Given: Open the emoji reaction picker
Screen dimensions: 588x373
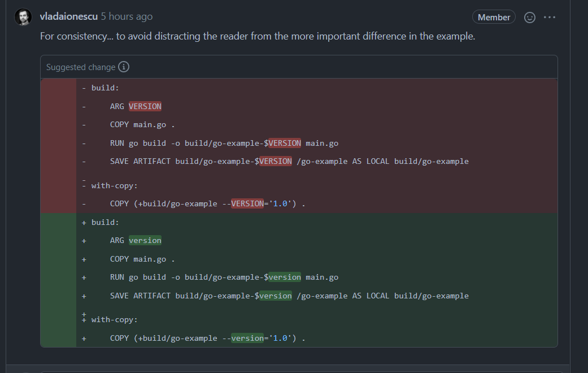Looking at the screenshot, I should (x=529, y=17).
